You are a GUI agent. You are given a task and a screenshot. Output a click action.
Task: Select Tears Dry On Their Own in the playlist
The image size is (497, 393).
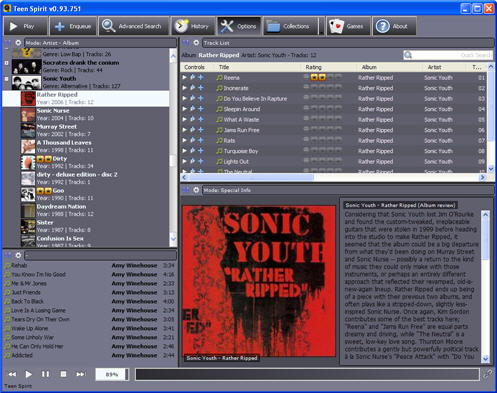point(89,319)
